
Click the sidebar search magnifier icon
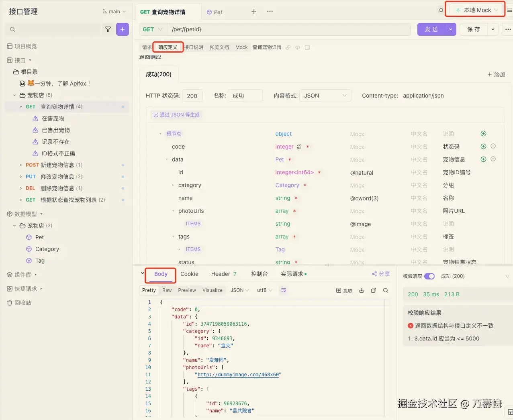pyautogui.click(x=12, y=29)
